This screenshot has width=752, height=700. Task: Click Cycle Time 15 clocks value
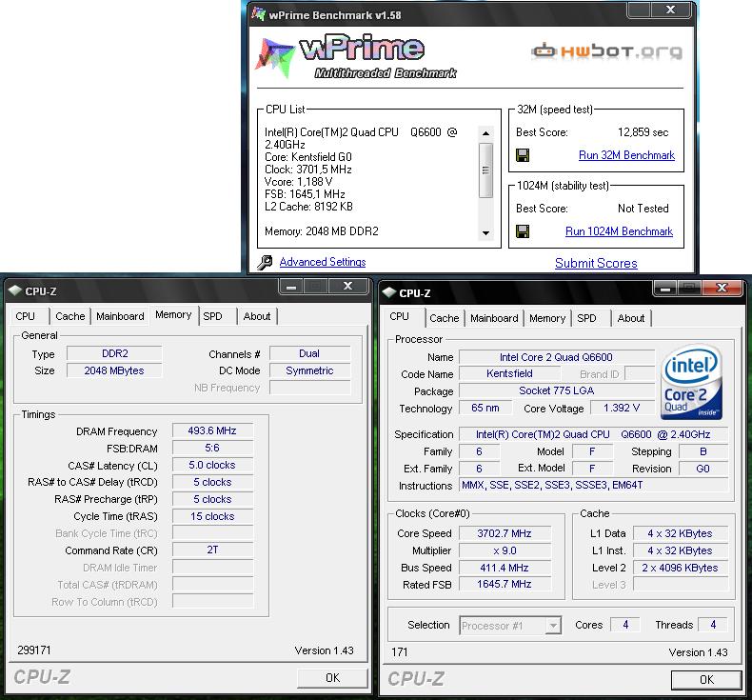[212, 516]
